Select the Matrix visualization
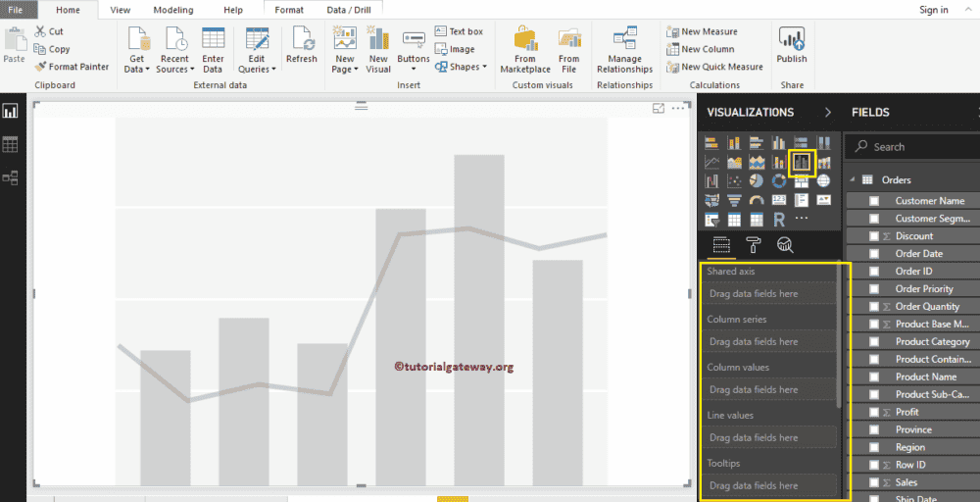980x502 pixels. click(757, 220)
